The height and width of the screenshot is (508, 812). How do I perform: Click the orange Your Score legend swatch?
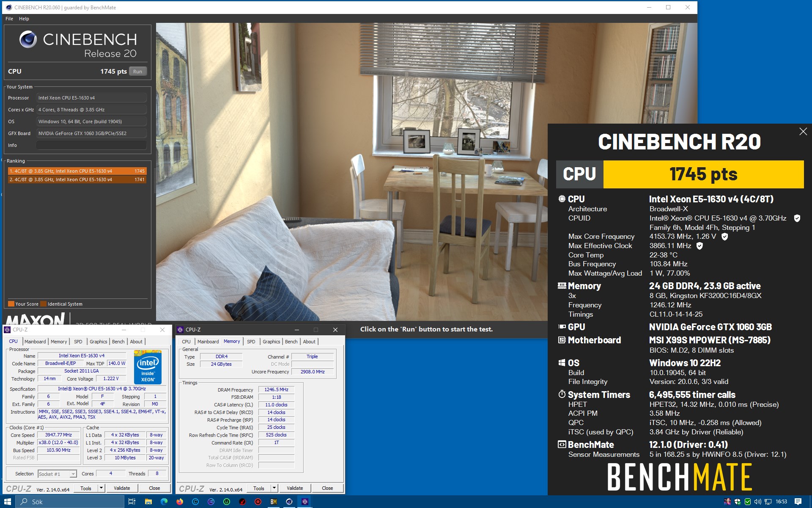11,304
